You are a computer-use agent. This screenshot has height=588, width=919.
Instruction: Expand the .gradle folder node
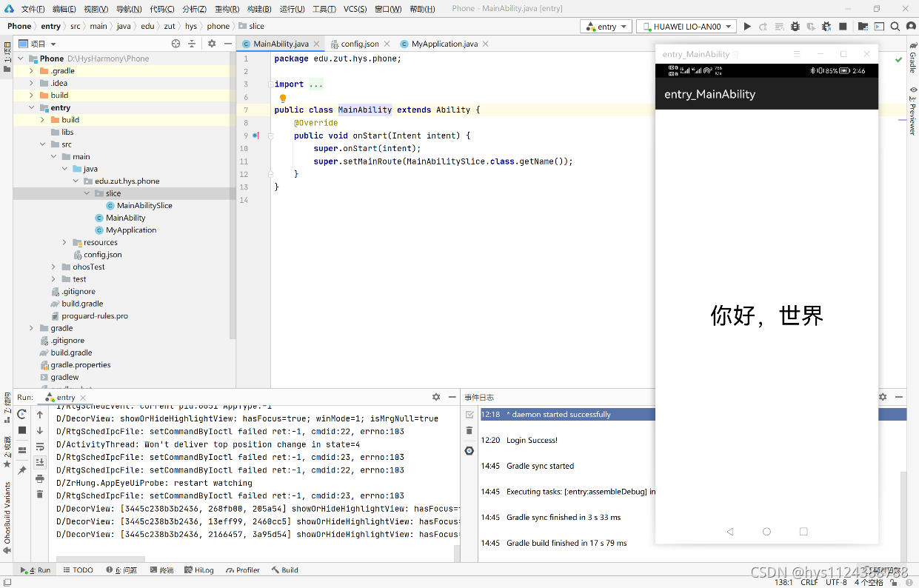pos(32,71)
